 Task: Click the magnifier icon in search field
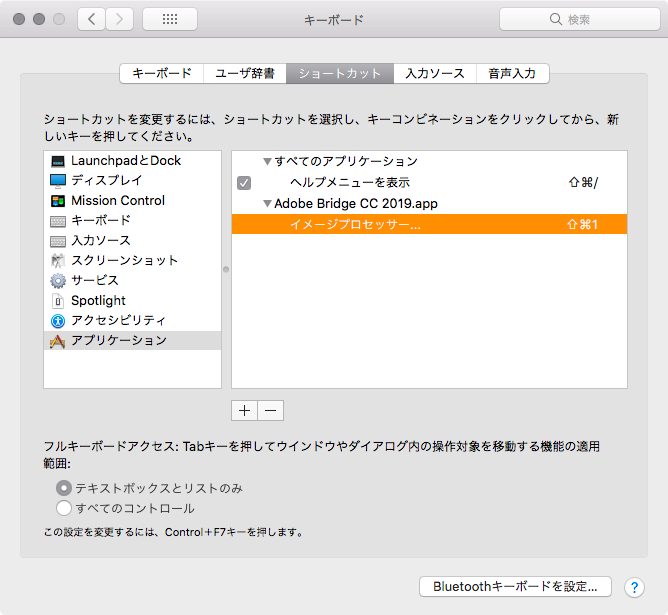tap(556, 19)
